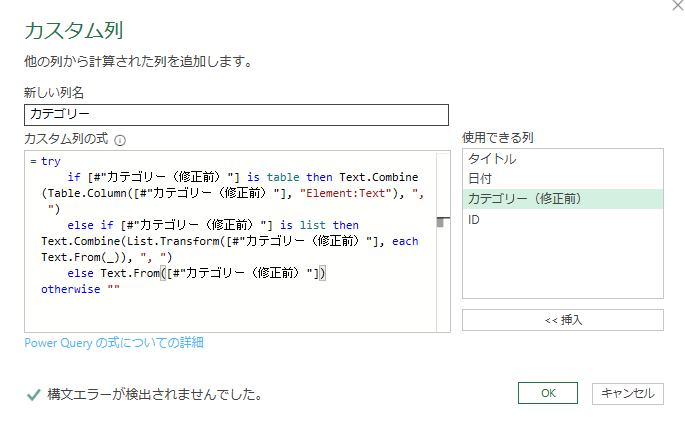Place cursor on the "try" keyword in the formula
685x427 pixels.
(51, 161)
